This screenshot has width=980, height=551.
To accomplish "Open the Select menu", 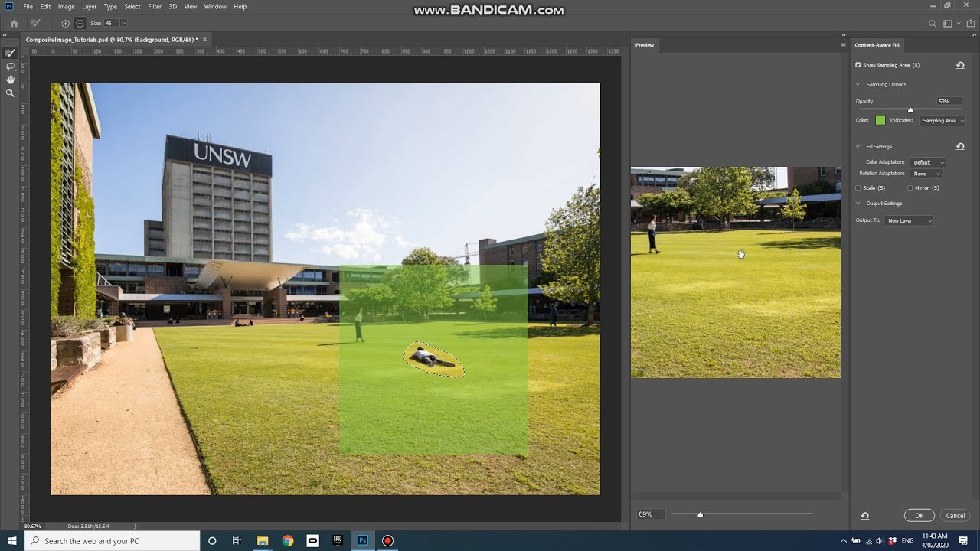I will click(132, 6).
